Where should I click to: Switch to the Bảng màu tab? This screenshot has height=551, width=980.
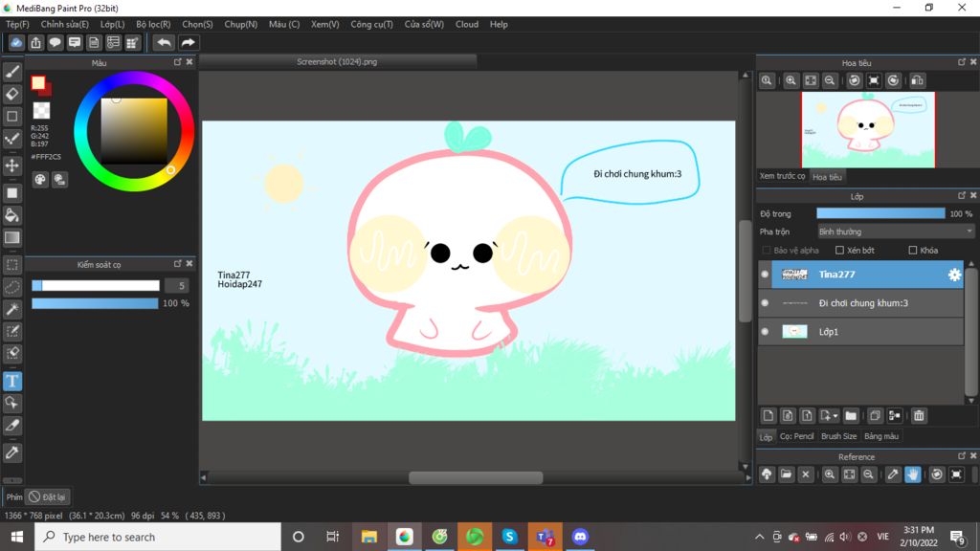click(x=881, y=436)
